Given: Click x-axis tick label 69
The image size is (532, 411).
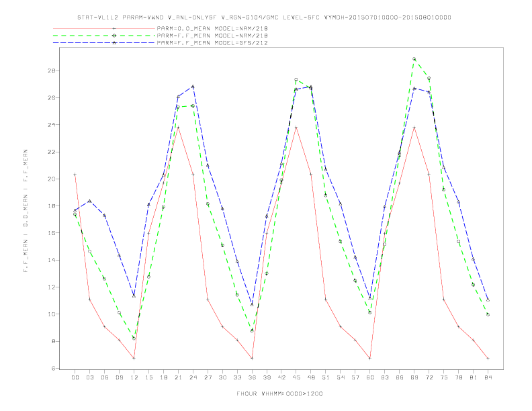Looking at the screenshot, I should click(x=414, y=377).
